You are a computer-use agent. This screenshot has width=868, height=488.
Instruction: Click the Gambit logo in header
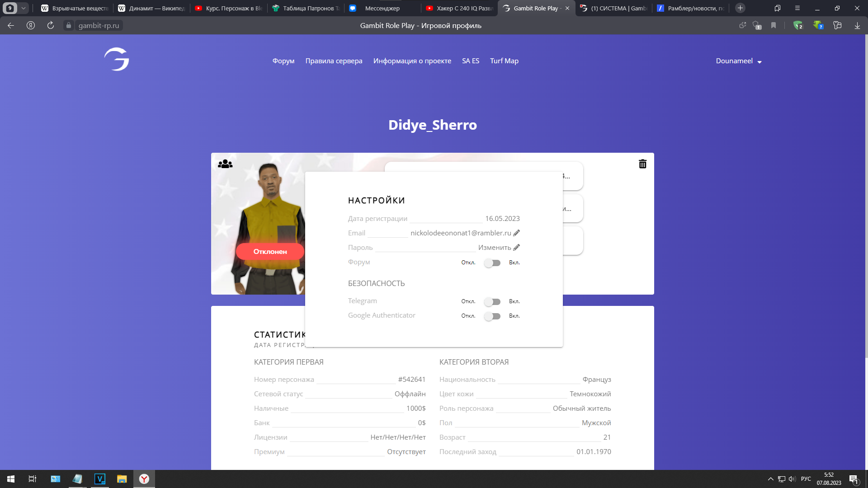(x=117, y=60)
